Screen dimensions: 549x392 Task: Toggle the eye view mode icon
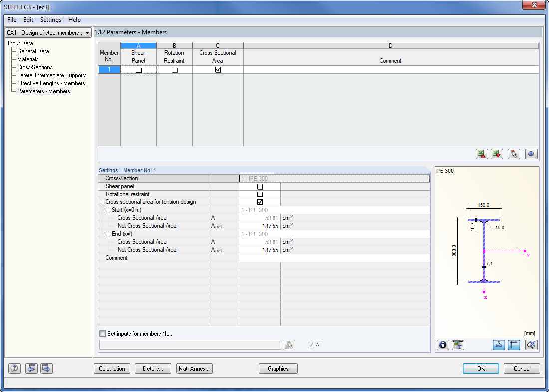pyautogui.click(x=531, y=154)
